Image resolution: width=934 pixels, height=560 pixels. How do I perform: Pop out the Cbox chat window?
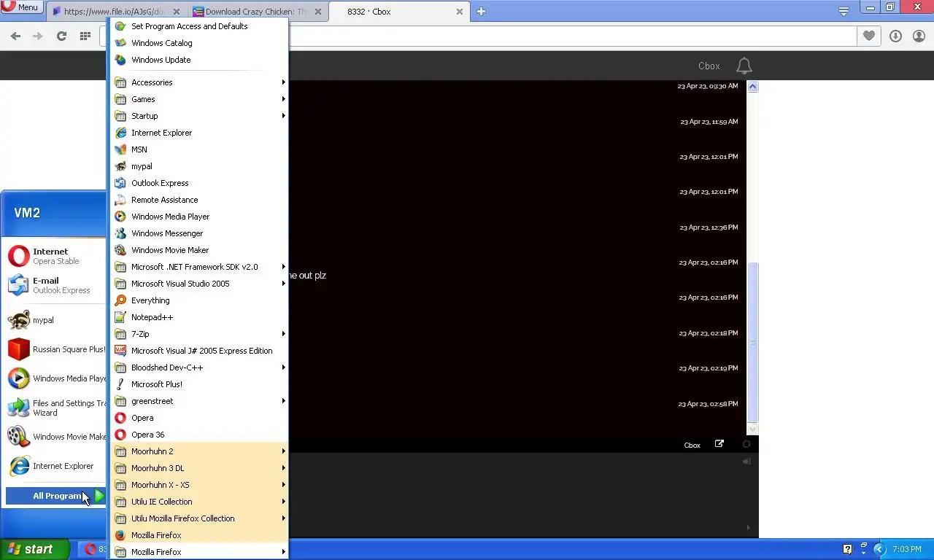719,444
